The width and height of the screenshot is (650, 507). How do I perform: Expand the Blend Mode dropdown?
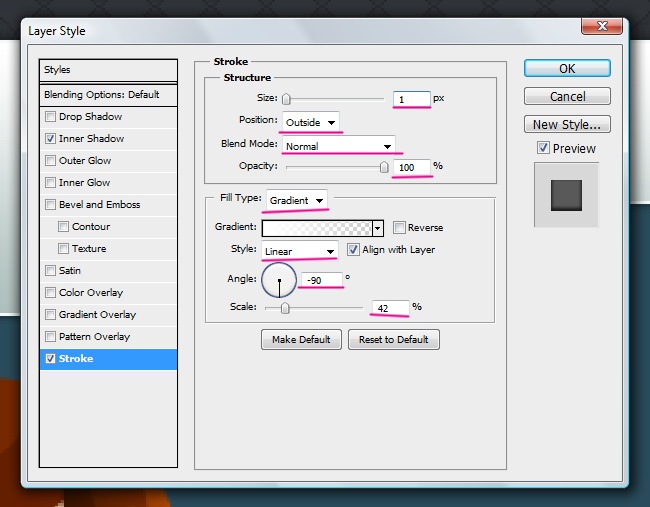[x=338, y=145]
